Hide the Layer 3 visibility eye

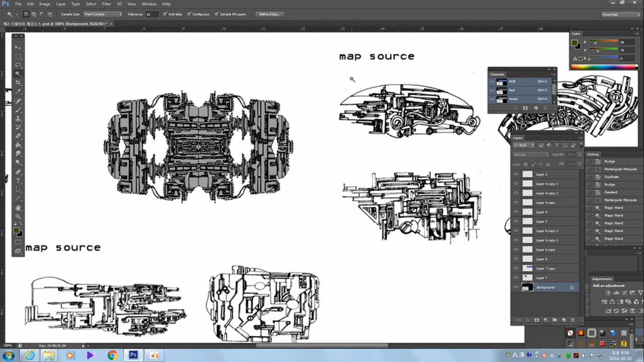tap(516, 174)
